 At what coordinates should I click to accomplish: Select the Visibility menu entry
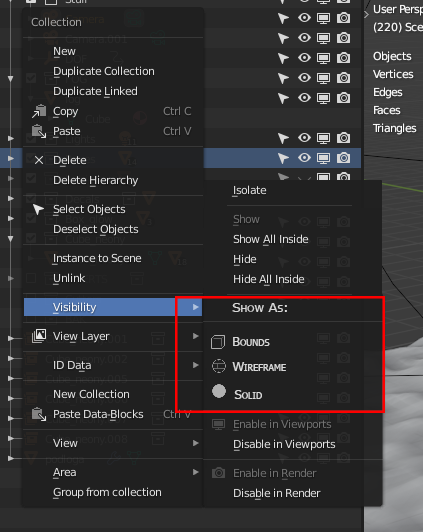[x=113, y=307]
